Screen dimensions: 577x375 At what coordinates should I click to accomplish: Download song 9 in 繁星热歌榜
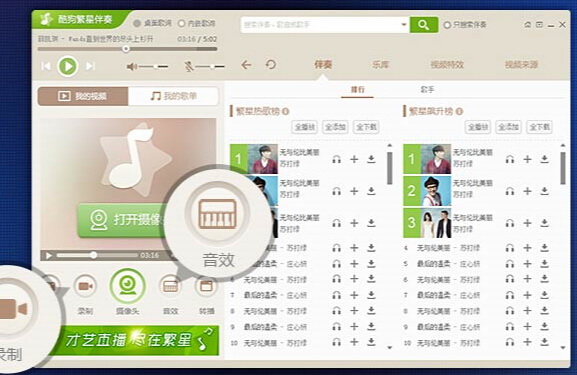click(371, 327)
